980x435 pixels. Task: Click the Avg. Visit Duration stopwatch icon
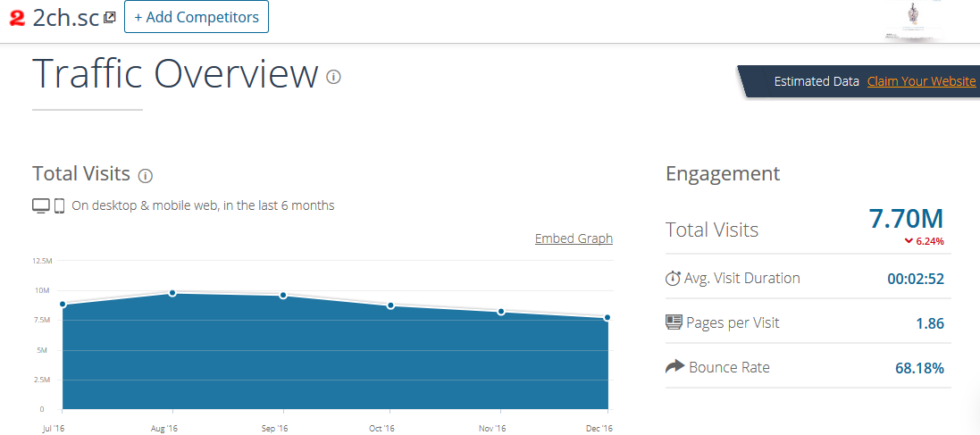pos(674,278)
